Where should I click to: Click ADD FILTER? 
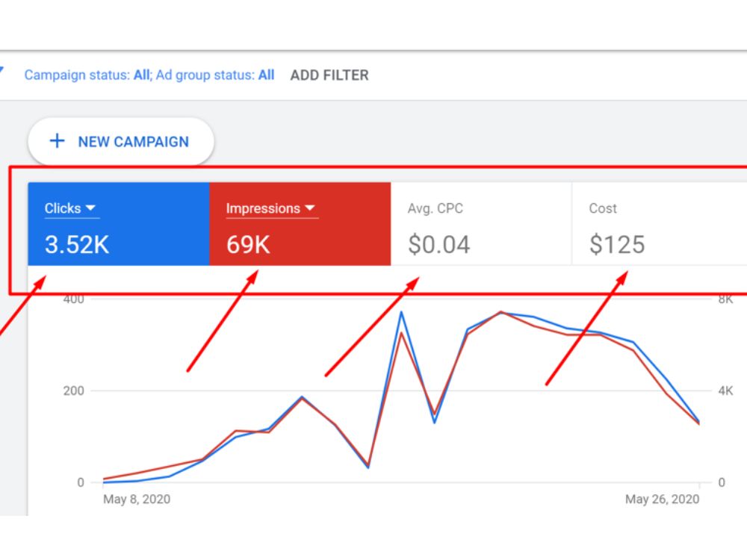pyautogui.click(x=329, y=75)
